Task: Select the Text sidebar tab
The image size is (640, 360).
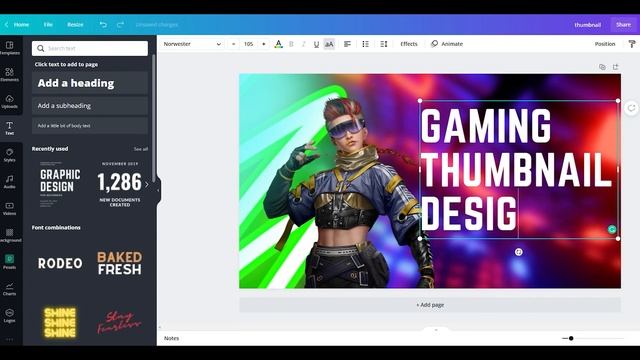Action: [x=10, y=128]
